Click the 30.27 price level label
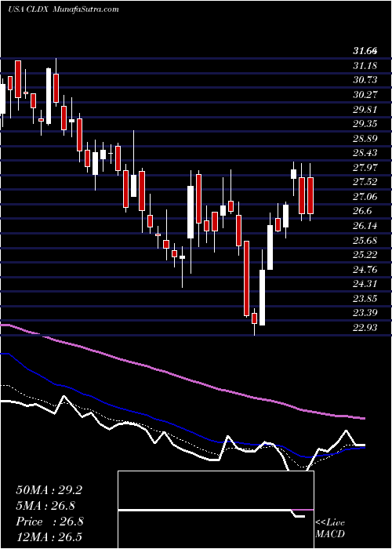Screen dimensions: 392x549 [365, 95]
